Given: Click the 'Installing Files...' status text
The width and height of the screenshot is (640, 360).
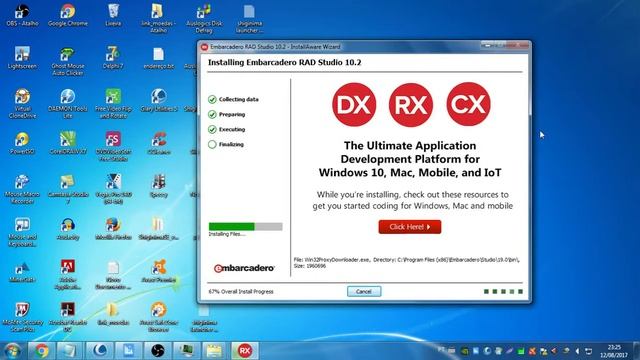Looking at the screenshot, I should point(227,234).
